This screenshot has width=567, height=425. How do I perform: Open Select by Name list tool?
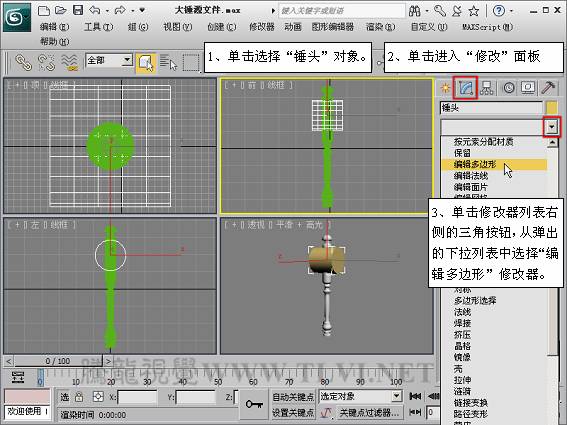(x=168, y=62)
